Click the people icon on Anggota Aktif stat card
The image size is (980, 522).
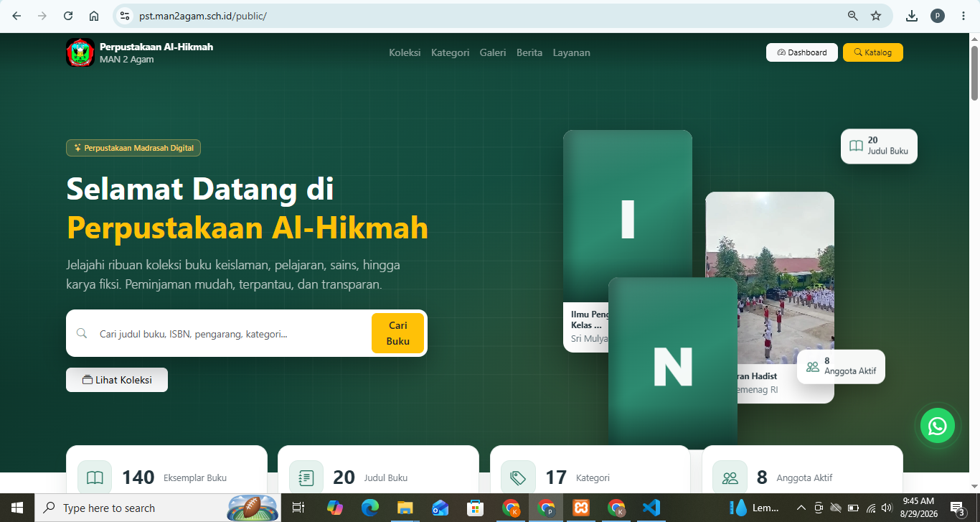pos(730,477)
